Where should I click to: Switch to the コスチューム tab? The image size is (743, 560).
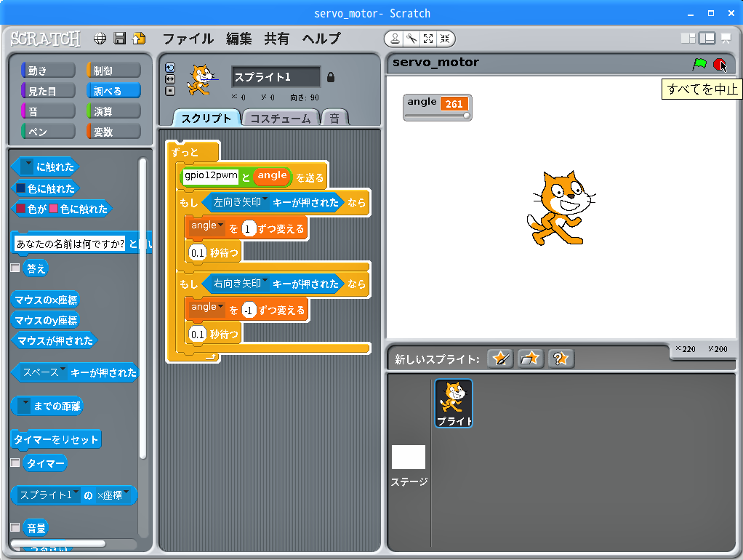point(281,118)
